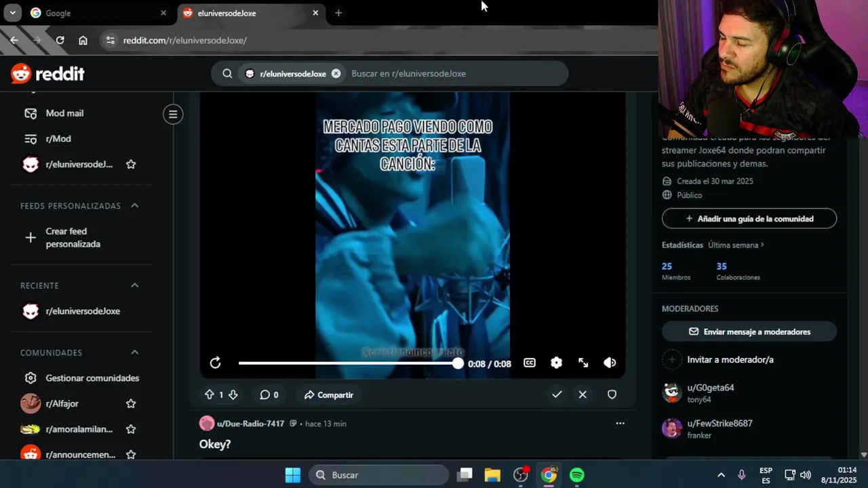Click the 35 Colaboraciones statistic

pos(738,271)
